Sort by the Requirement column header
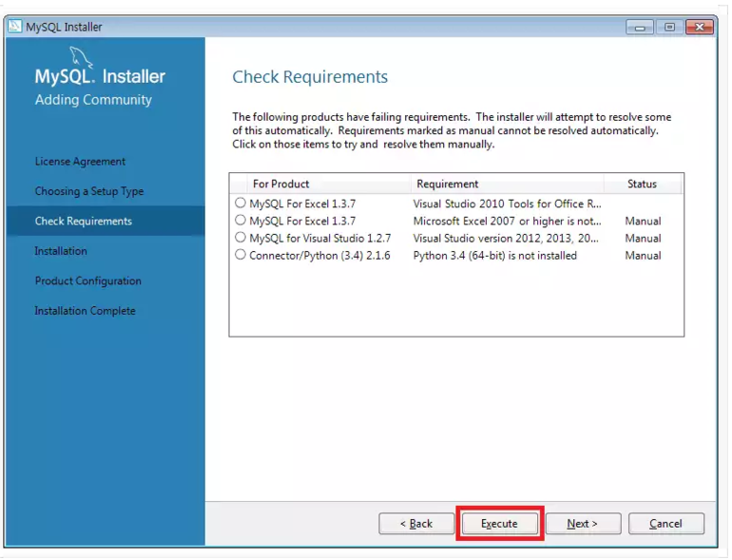The height and width of the screenshot is (560, 732). (507, 184)
